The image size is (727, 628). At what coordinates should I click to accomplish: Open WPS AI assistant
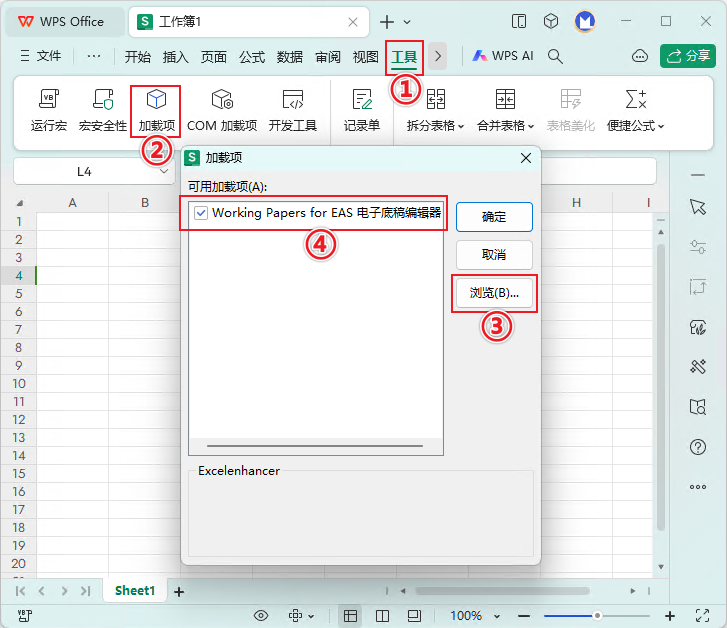504,56
